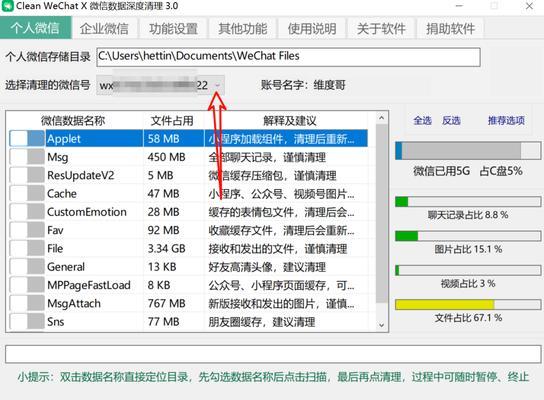Screen dimensions: 544x400
Task: Check the CustomEmotion row checkbox
Action: click(18, 212)
